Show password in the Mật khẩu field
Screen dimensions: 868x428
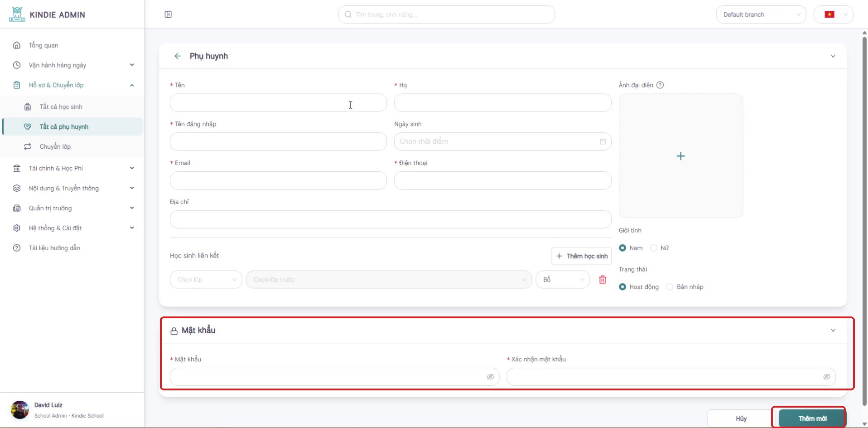pyautogui.click(x=490, y=377)
